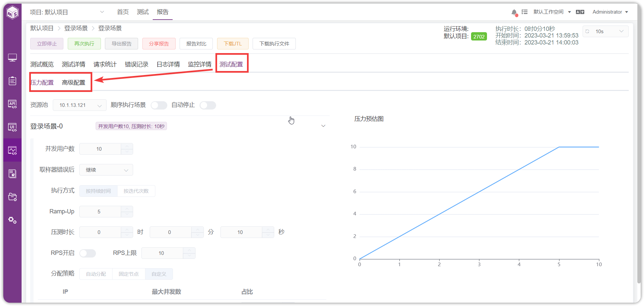Open the performance test sidebar icon
This screenshot has width=644, height=306.
tap(12, 150)
